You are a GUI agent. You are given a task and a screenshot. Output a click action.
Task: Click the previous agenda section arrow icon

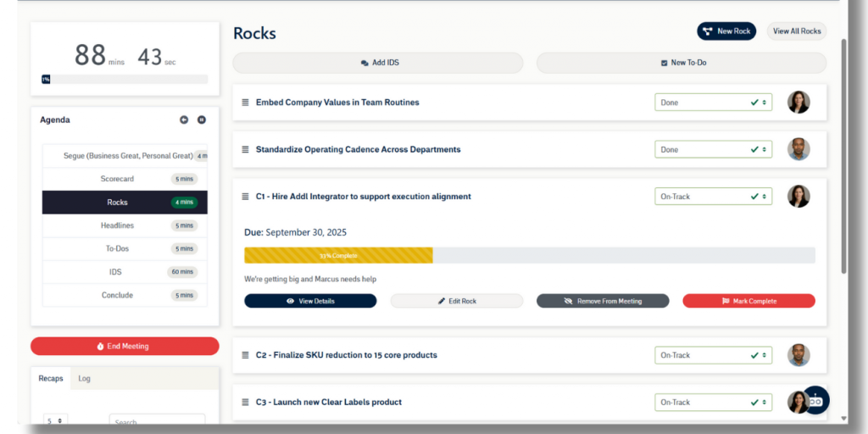(184, 120)
